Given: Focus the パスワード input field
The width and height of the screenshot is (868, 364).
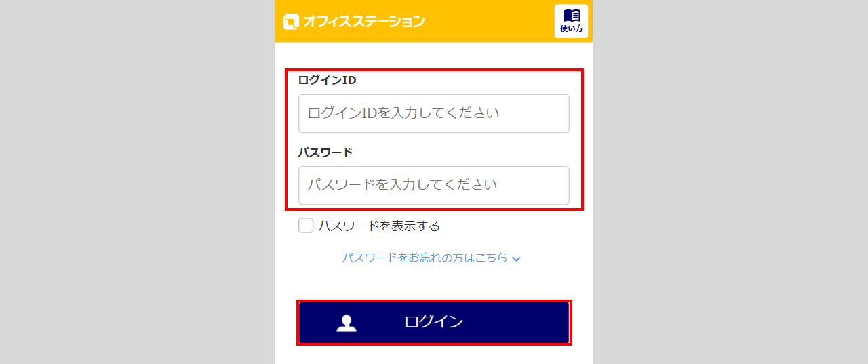Looking at the screenshot, I should 434,185.
